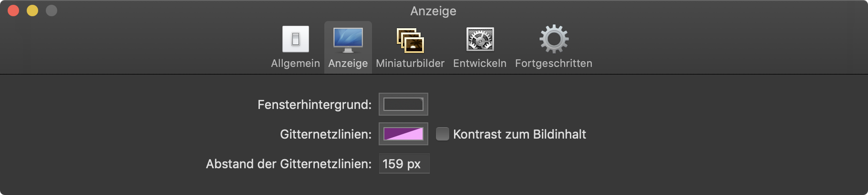
Task: Select the Anzeige monitor icon
Action: [x=348, y=39]
